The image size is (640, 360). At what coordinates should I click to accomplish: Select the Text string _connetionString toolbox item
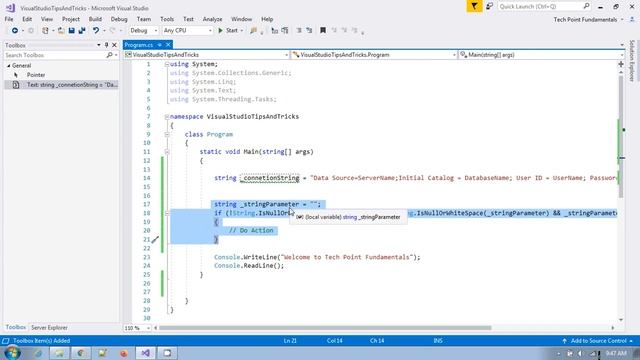click(61, 85)
